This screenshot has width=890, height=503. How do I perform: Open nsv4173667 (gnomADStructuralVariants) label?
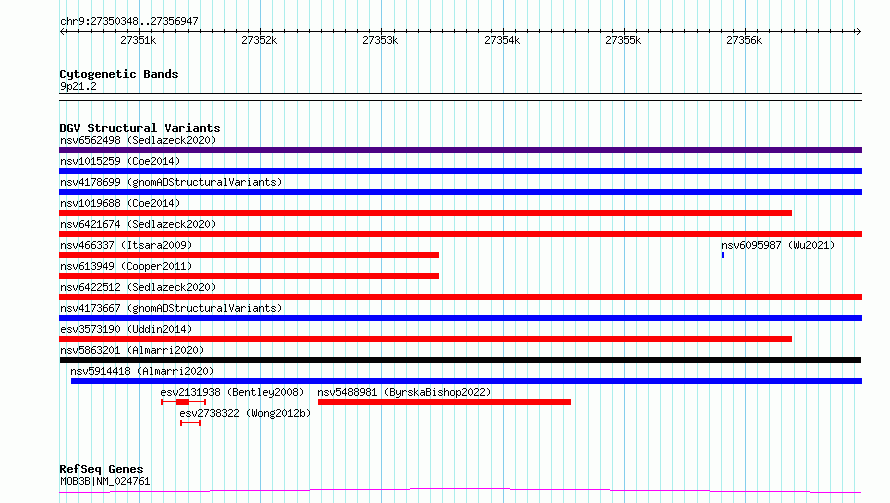[x=171, y=308]
